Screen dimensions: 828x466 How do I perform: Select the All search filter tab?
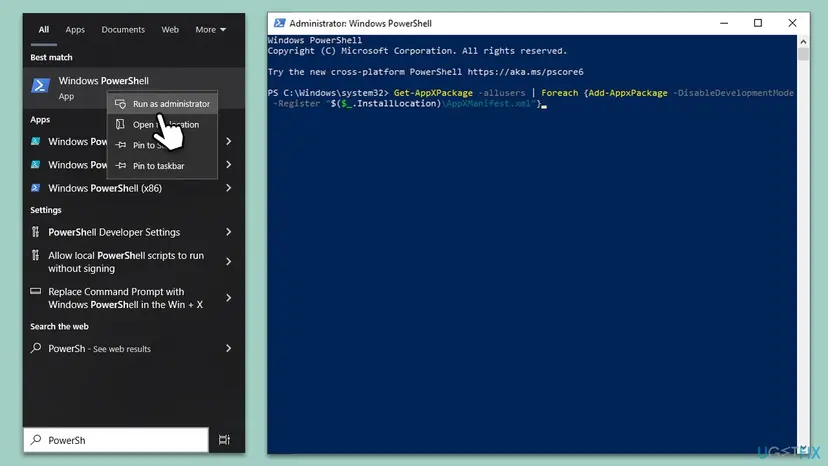(44, 30)
